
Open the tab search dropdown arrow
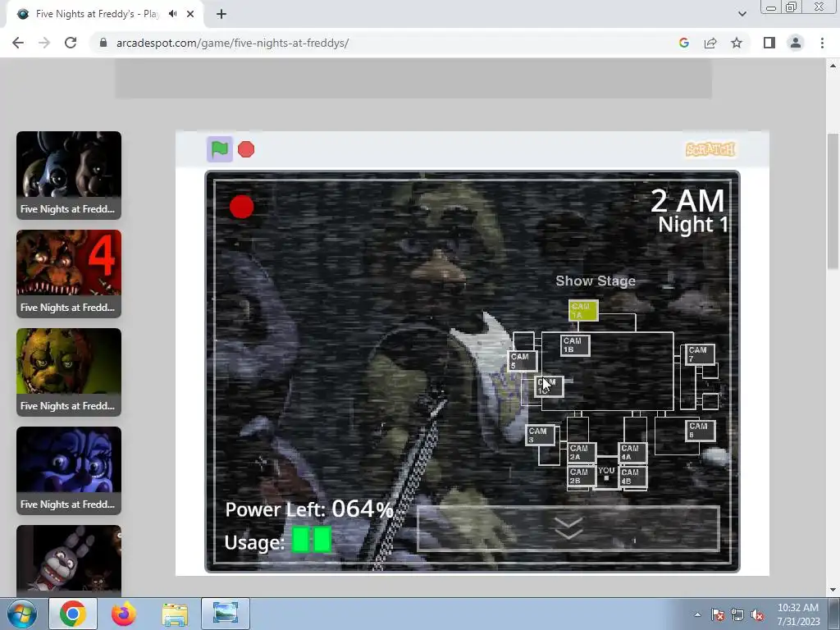click(x=742, y=14)
